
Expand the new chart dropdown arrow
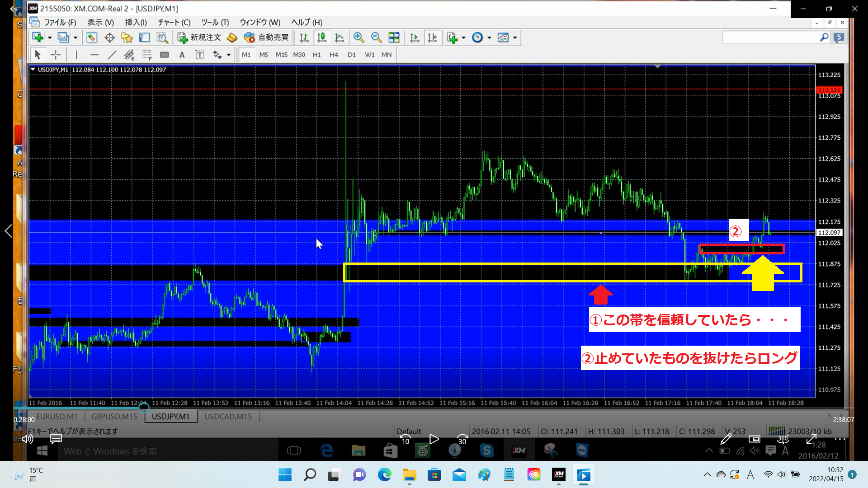50,38
